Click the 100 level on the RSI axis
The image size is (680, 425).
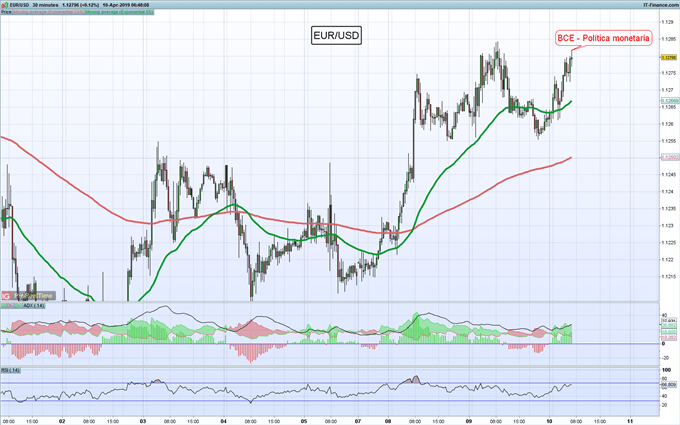click(x=666, y=370)
